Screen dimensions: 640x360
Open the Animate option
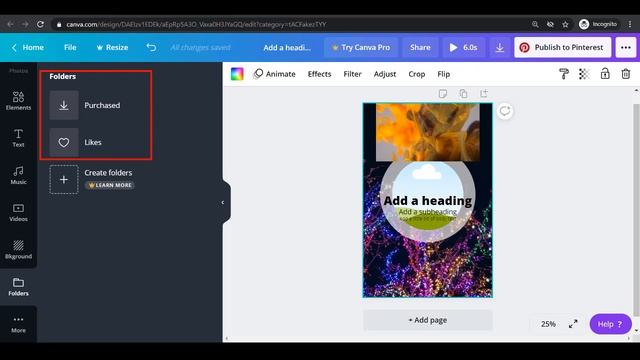[x=274, y=74]
